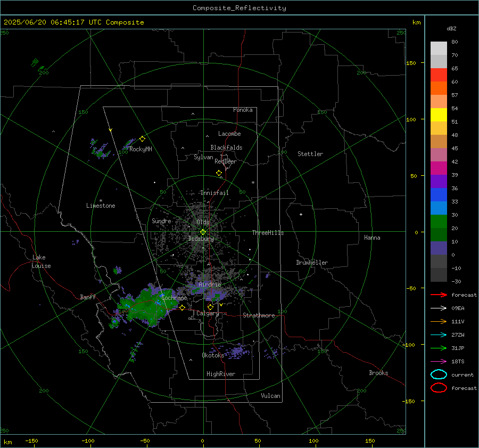Click the Strathmore label
Viewport: 479px width, 448px height.
[259, 315]
